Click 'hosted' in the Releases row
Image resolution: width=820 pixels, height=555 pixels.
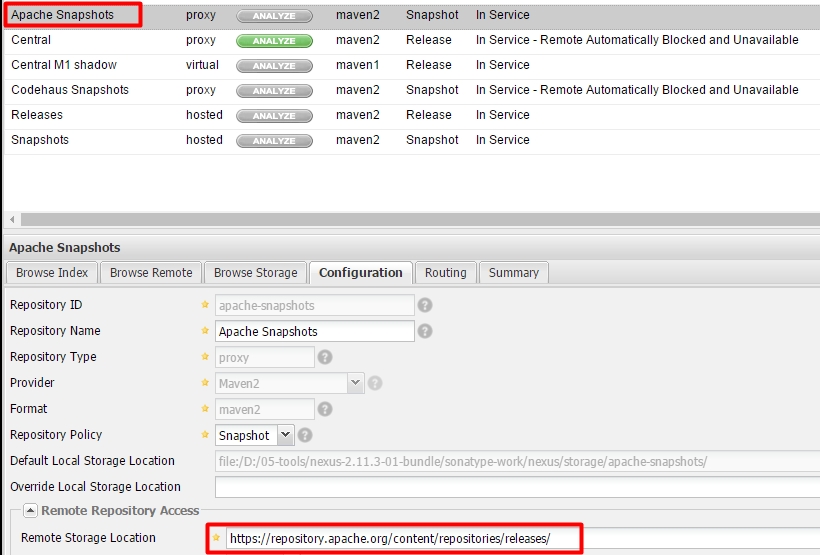tap(204, 115)
